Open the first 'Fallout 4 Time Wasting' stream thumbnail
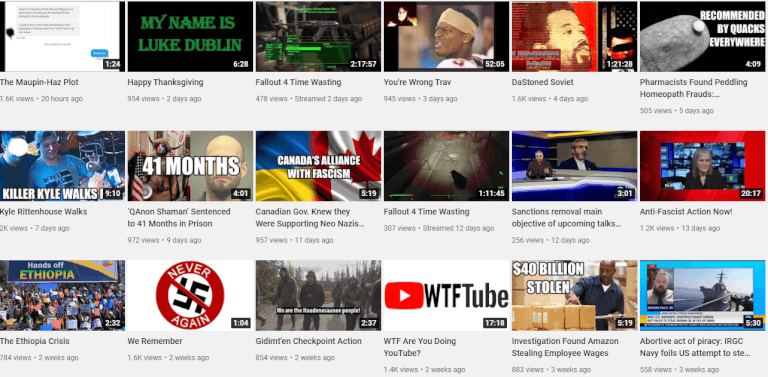Image resolution: width=768 pixels, height=377 pixels. [318, 36]
